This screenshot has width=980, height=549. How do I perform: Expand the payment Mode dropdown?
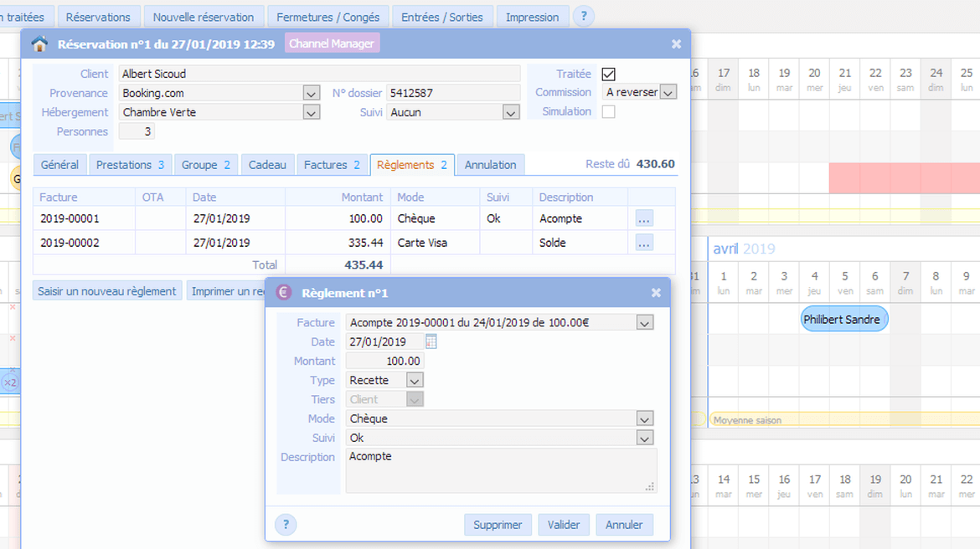[644, 419]
